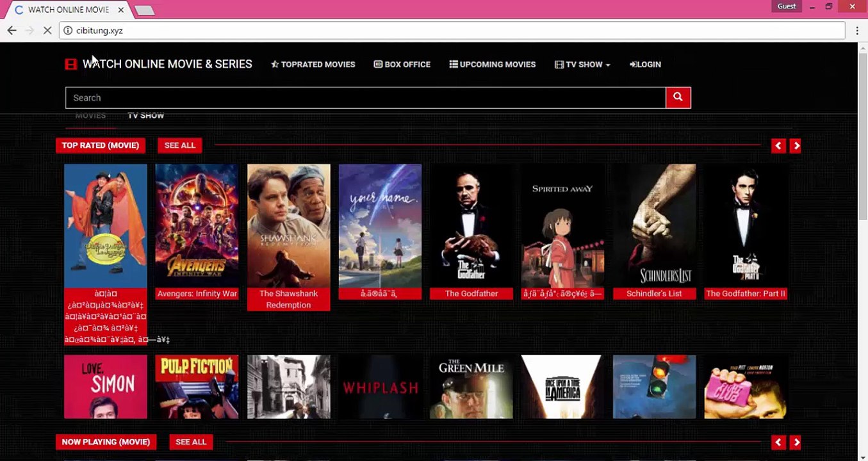The height and width of the screenshot is (461, 868).
Task: Click the red search magnifier button
Action: tap(678, 97)
